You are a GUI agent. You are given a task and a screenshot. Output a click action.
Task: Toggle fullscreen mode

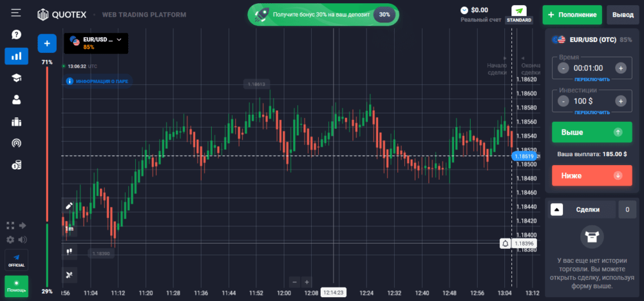(x=10, y=226)
